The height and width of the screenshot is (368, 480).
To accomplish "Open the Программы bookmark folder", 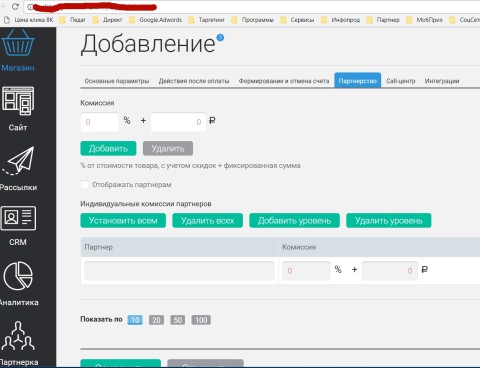I will [252, 20].
